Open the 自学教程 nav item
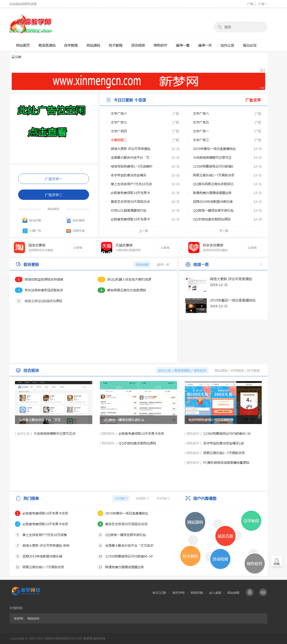 71,45
